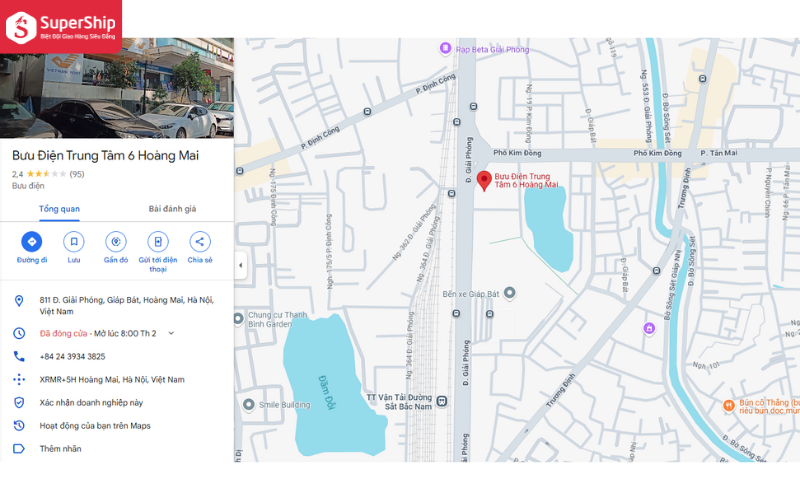Image resolution: width=800 pixels, height=500 pixels.
Task: Click the Maps activity history icon
Action: coord(19,426)
